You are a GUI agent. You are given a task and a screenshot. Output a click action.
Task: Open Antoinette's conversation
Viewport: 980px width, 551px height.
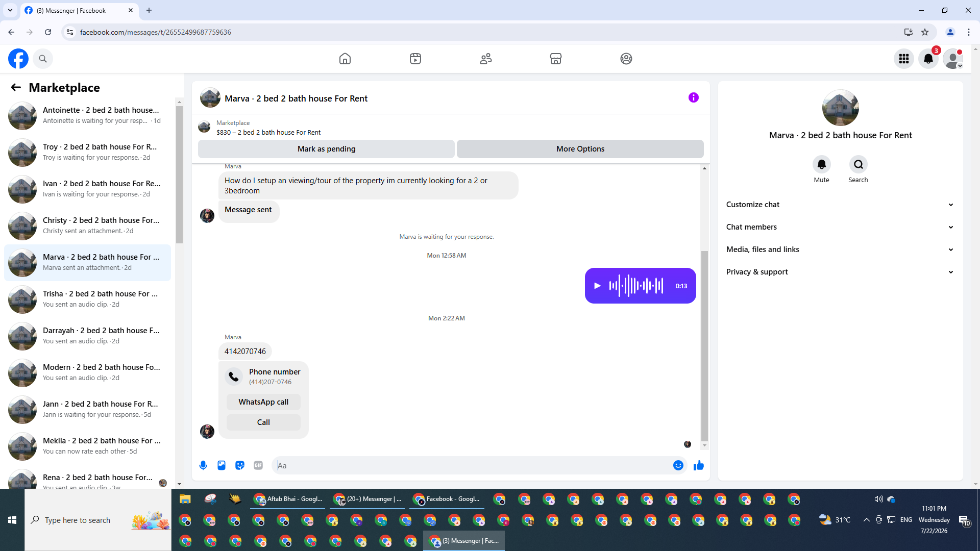click(88, 115)
